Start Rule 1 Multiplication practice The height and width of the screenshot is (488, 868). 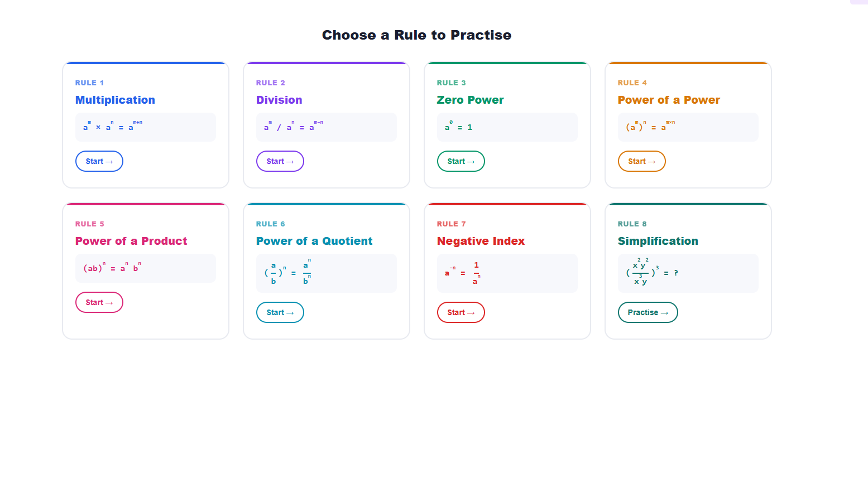point(99,161)
